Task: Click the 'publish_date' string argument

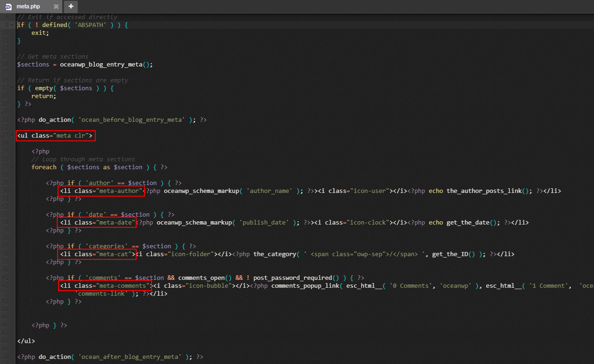Action: (x=264, y=222)
